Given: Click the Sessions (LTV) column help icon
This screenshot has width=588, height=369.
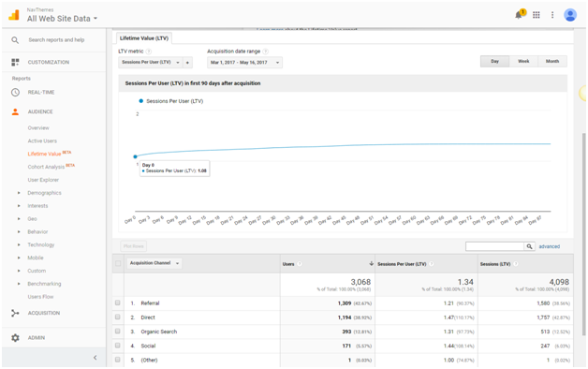Looking at the screenshot, I should pyautogui.click(x=516, y=264).
